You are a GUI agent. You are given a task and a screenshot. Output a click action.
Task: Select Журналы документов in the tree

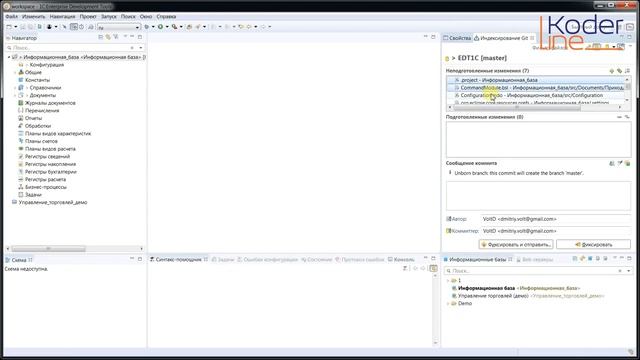click(x=50, y=103)
